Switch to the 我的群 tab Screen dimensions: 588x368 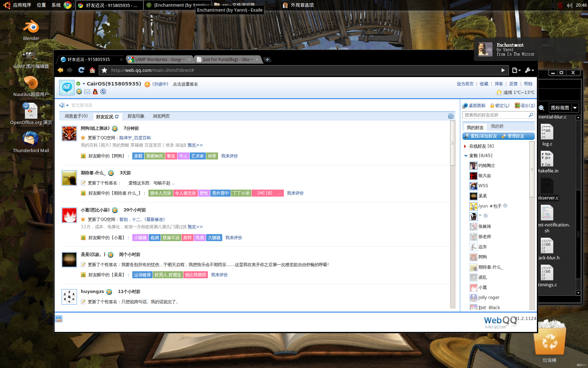click(497, 126)
